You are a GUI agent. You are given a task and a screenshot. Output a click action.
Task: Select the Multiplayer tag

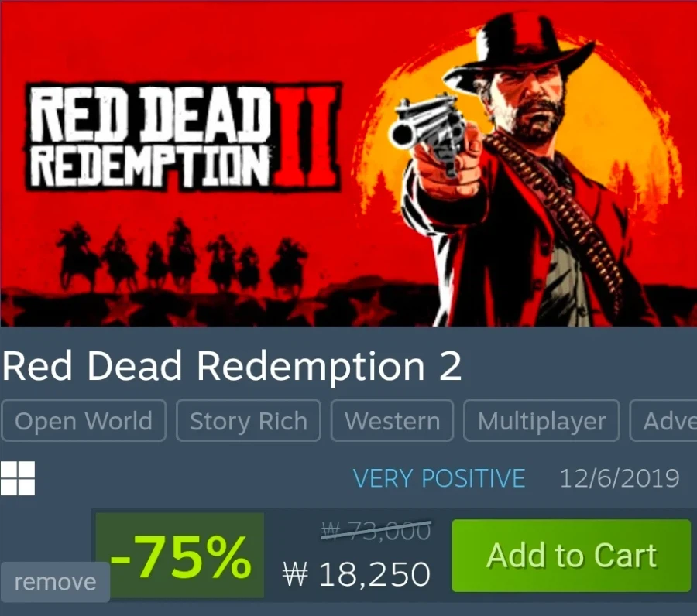pyautogui.click(x=541, y=420)
